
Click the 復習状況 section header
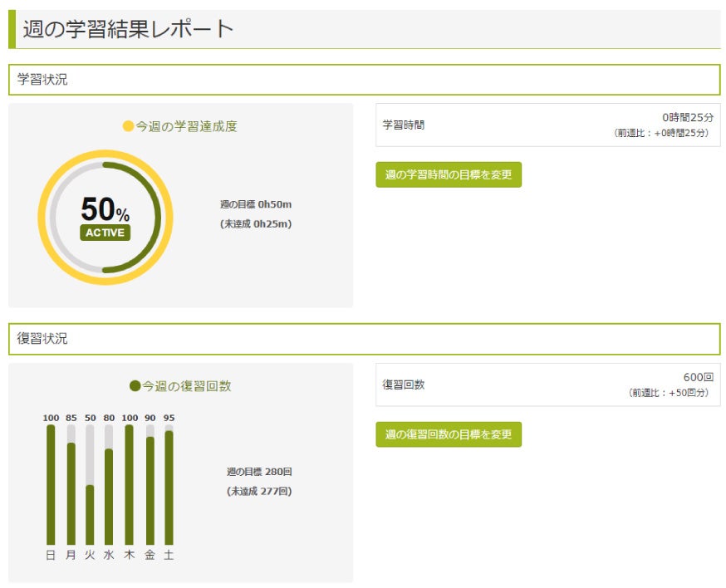pyautogui.click(x=365, y=339)
